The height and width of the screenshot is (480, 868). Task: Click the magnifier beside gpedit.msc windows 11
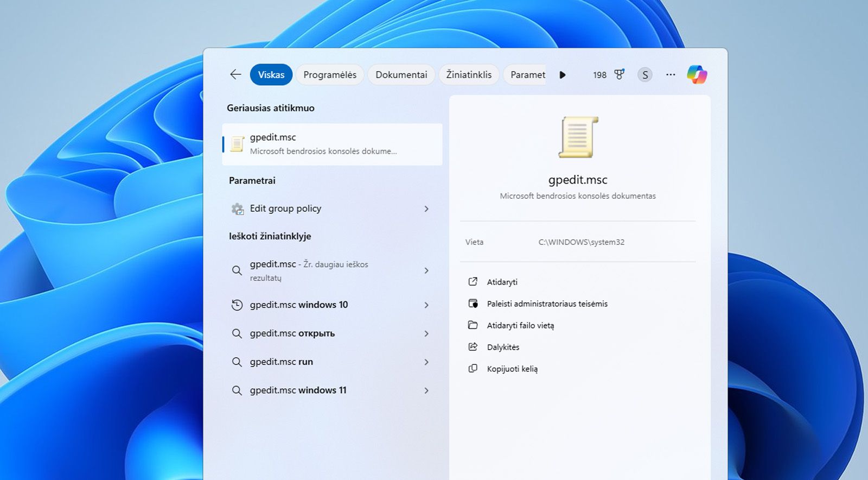[x=237, y=390]
